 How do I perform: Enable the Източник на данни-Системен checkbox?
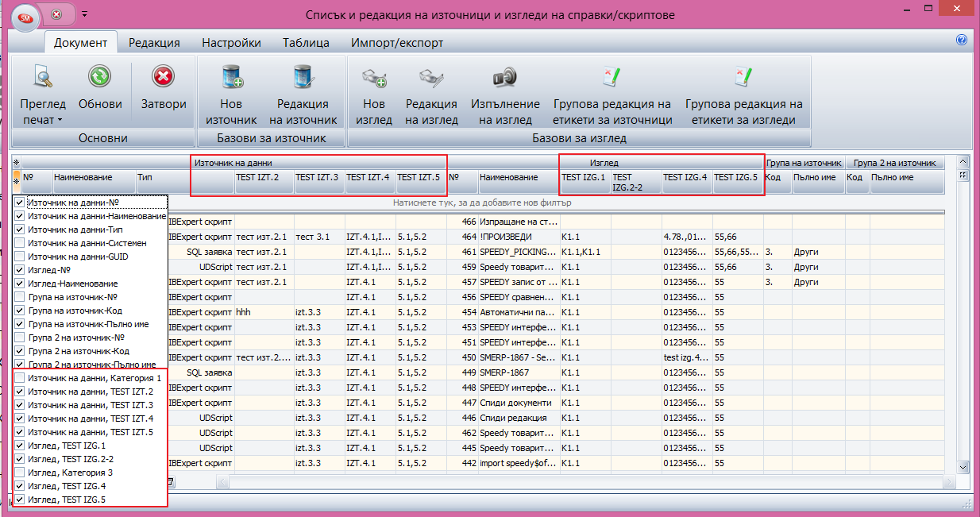pyautogui.click(x=19, y=243)
